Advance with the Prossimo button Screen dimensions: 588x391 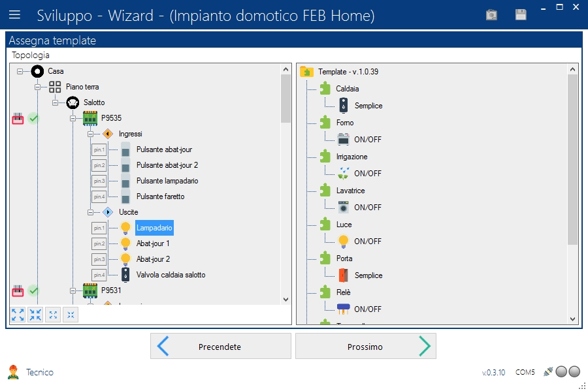click(x=366, y=347)
